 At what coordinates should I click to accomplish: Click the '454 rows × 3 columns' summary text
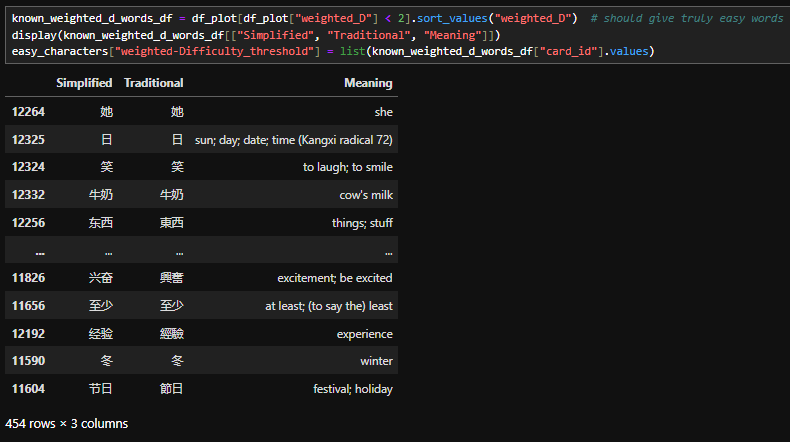66,424
